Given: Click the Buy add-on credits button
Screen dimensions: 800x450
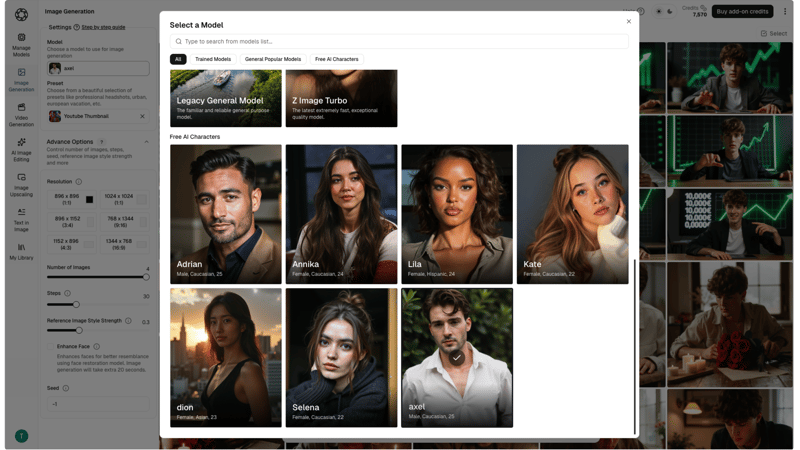Looking at the screenshot, I should pyautogui.click(x=742, y=11).
